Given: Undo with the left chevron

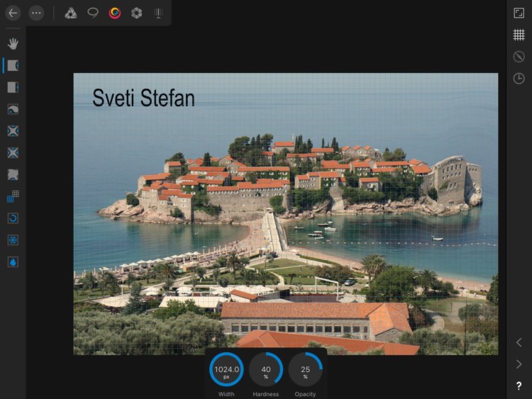Looking at the screenshot, I should 519,342.
